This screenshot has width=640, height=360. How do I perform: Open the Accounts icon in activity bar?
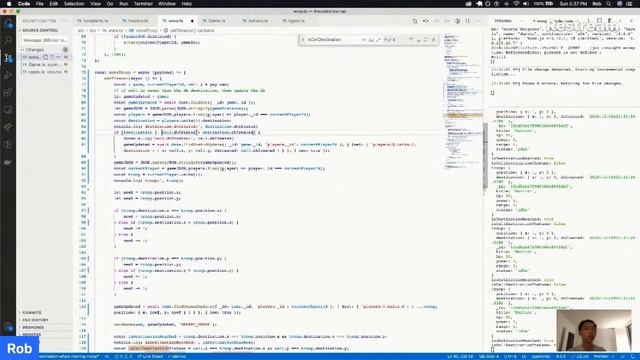8,327
